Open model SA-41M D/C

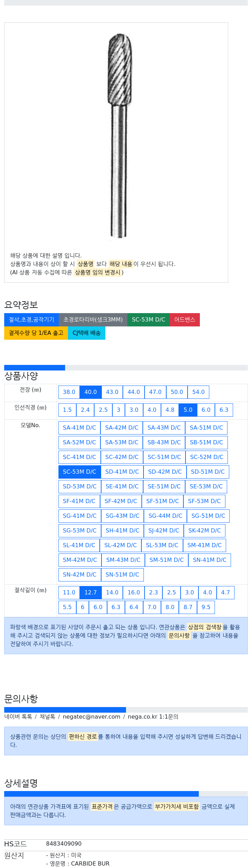tap(79, 428)
